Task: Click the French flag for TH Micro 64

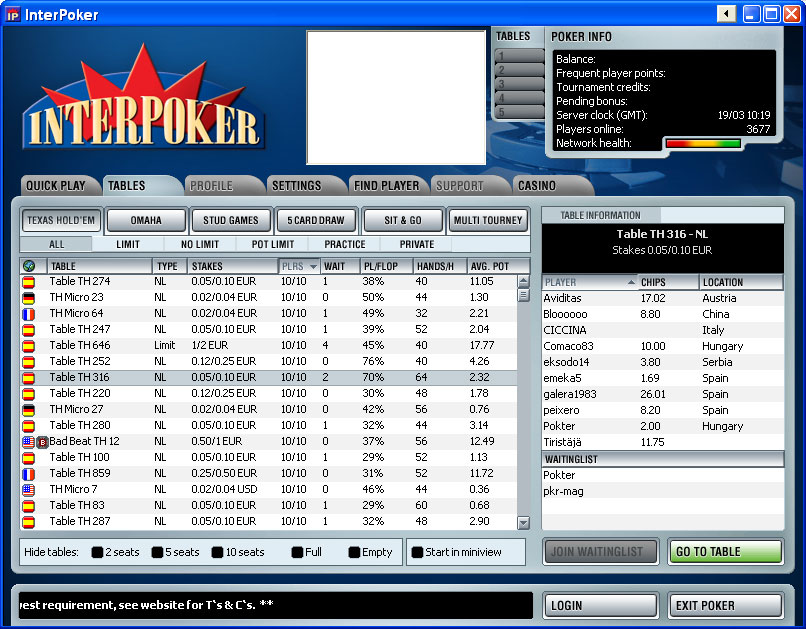Action: pyautogui.click(x=29, y=313)
